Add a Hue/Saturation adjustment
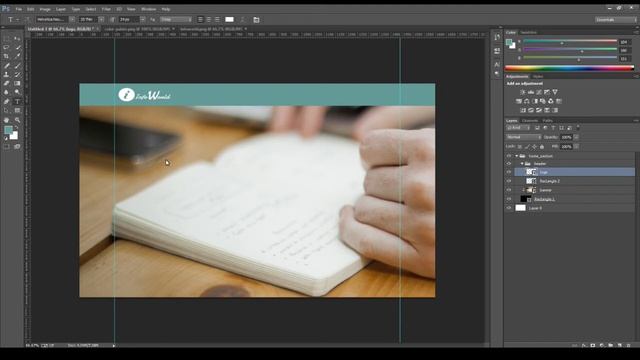Image resolution: width=640 pixels, height=360 pixels. pyautogui.click(x=519, y=101)
